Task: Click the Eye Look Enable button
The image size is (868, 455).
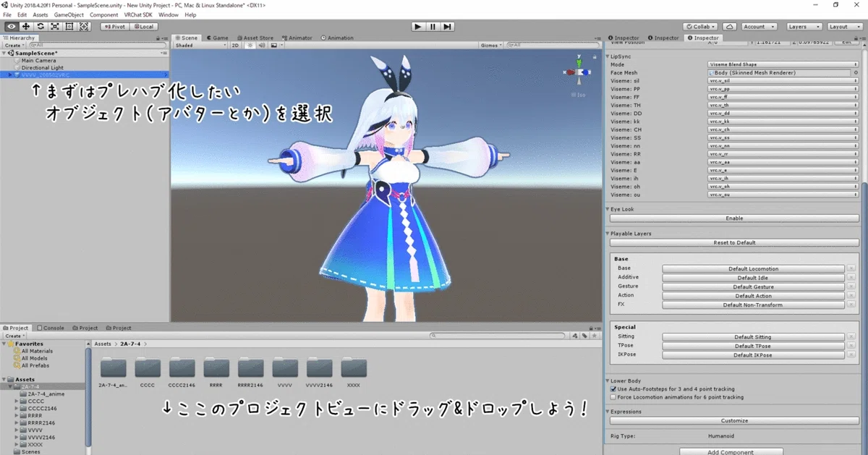Action: 734,218
